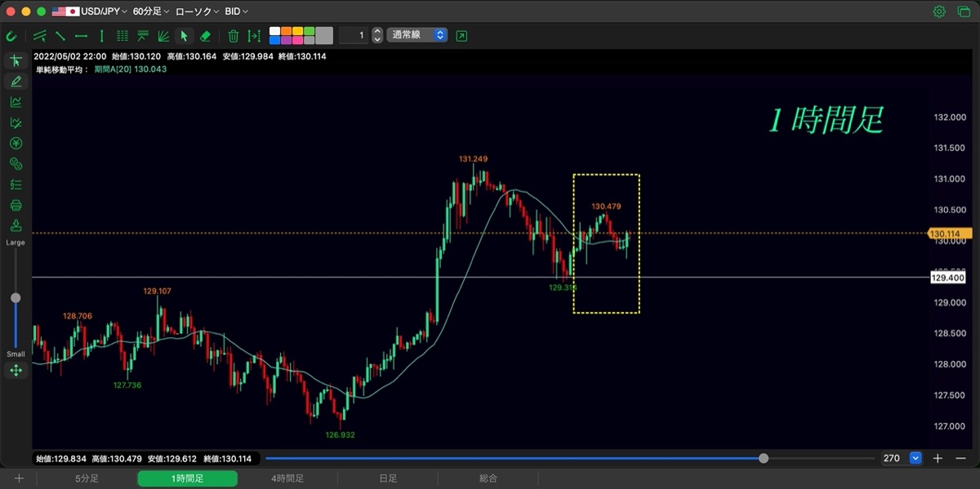Switch to the 4時間足 tab
The width and height of the screenshot is (980, 489).
pos(287,478)
